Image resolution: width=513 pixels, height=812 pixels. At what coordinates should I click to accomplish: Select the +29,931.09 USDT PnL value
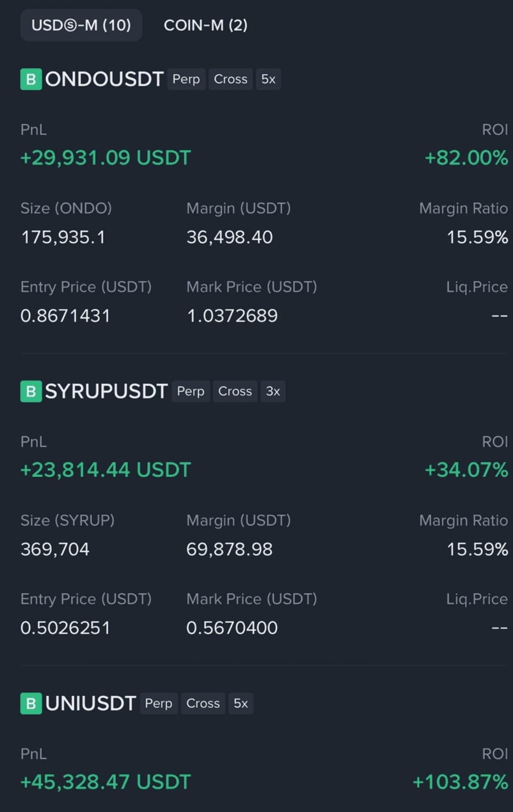click(105, 158)
